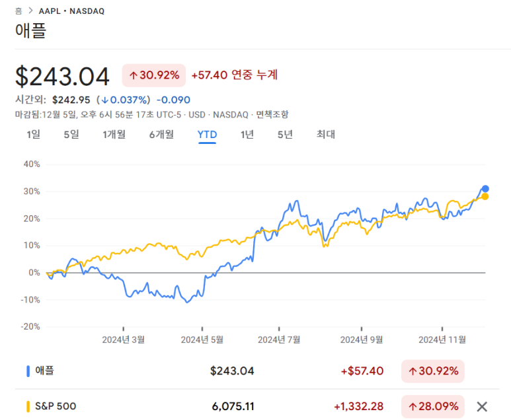This screenshot has width=511, height=420.
Task: Remove S&P 500 comparison with X icon
Action: 482,407
